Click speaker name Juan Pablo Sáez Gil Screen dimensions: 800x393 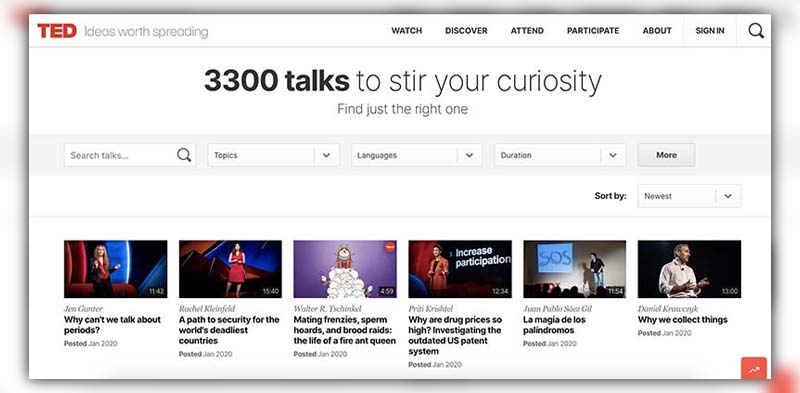point(558,309)
